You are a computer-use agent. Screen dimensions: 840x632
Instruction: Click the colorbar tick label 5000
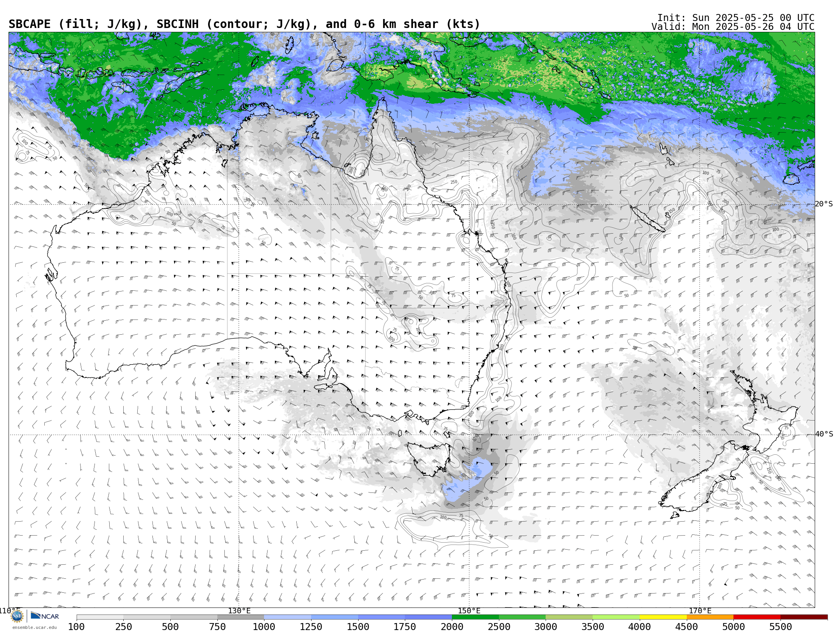(734, 627)
